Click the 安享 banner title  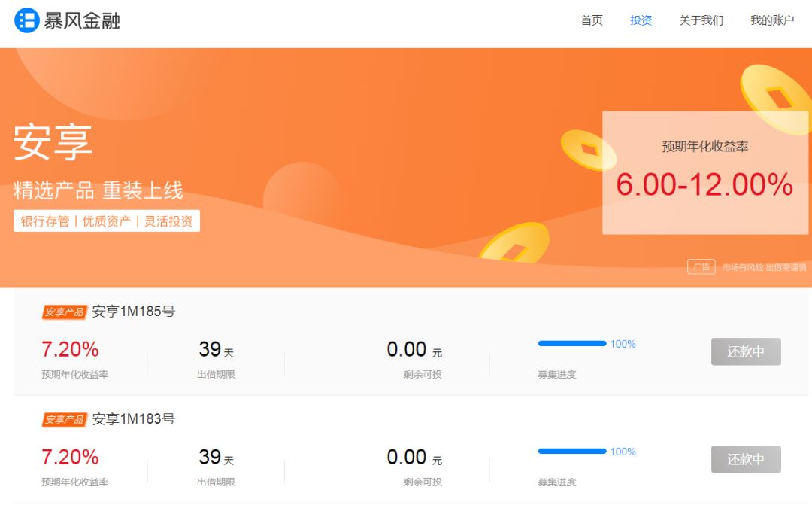coord(53,141)
